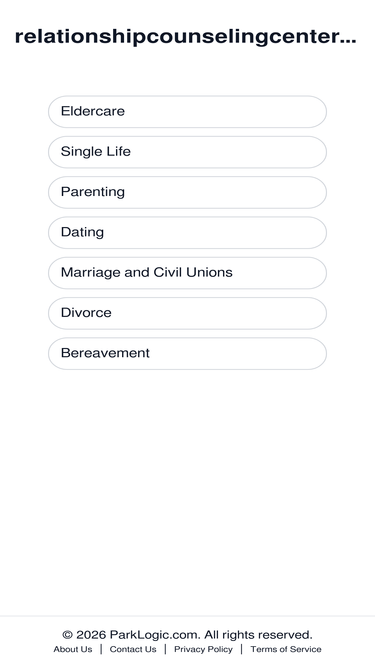Click the Marriage and Civil Unions text

[147, 272]
